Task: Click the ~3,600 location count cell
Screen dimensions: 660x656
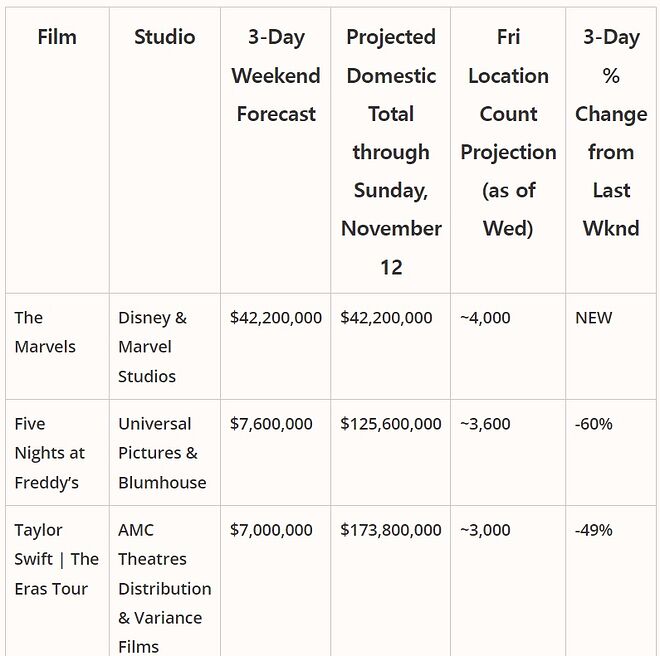Action: [485, 424]
